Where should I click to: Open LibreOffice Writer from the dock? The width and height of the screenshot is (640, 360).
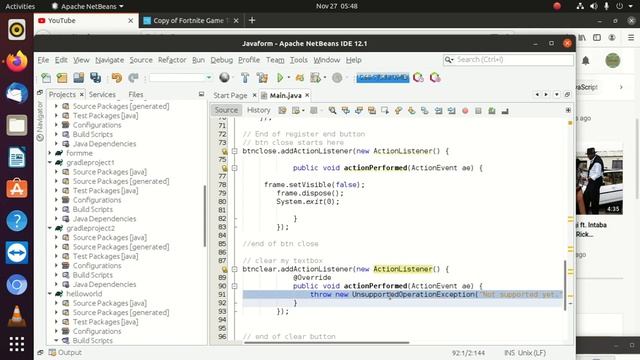click(17, 157)
